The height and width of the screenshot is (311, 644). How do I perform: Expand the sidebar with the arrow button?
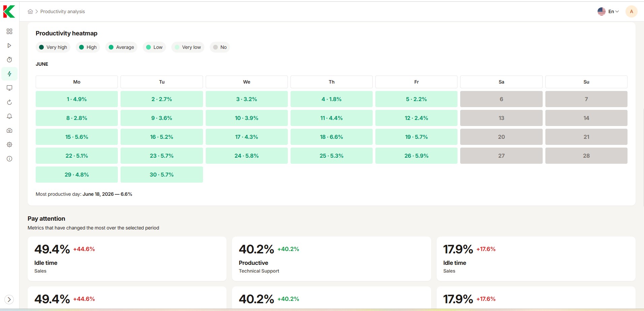pyautogui.click(x=9, y=299)
